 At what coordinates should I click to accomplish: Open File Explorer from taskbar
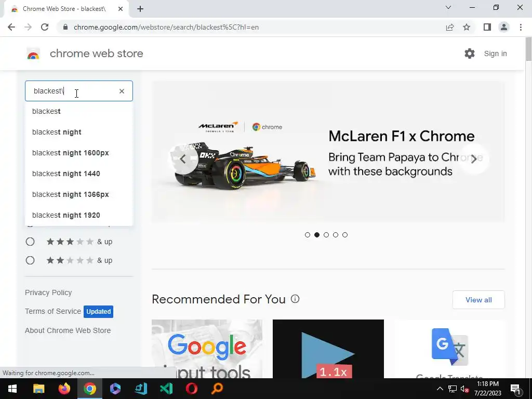coord(38,389)
